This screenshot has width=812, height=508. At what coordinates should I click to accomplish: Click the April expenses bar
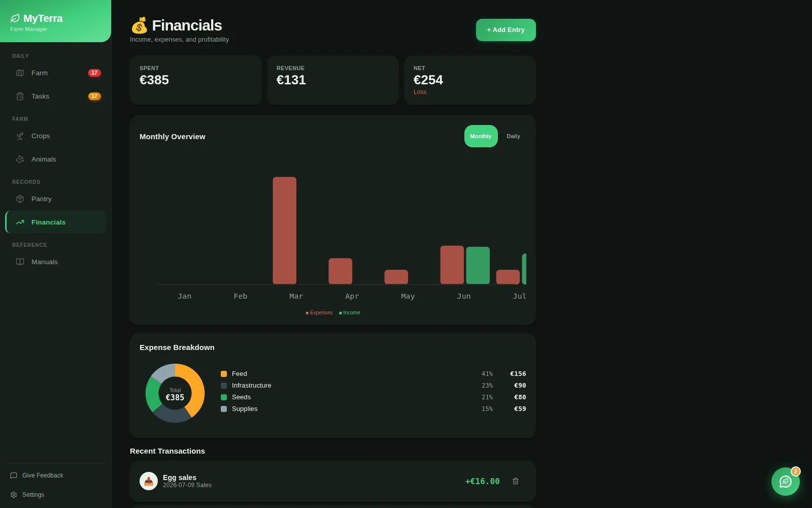pos(341,271)
